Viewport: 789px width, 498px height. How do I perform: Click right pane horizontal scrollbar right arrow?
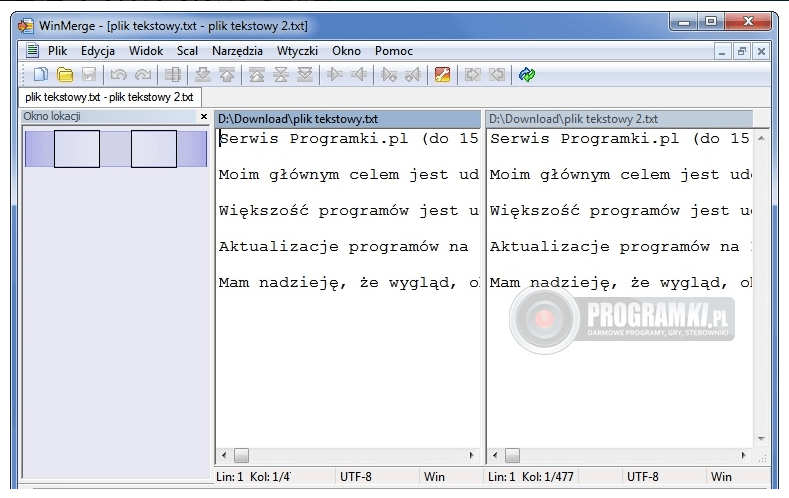[743, 455]
